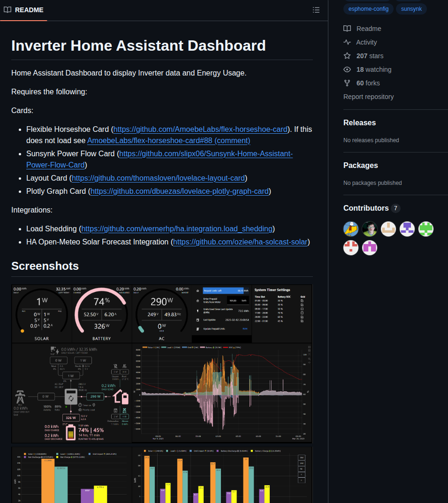Open the magenta identicon contributor avatar
Viewport: 448px width, 503px height.
click(x=370, y=248)
